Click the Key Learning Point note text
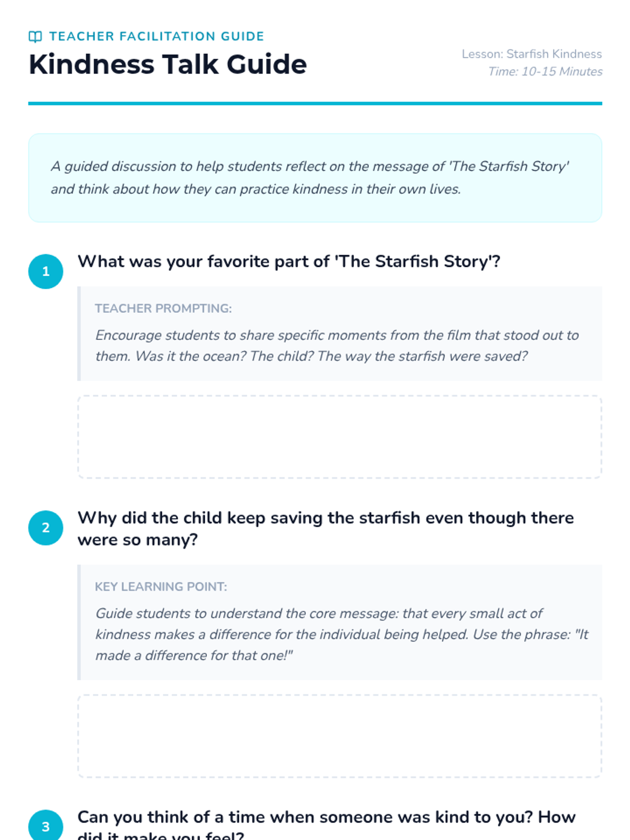This screenshot has height=840, width=630. pos(342,634)
